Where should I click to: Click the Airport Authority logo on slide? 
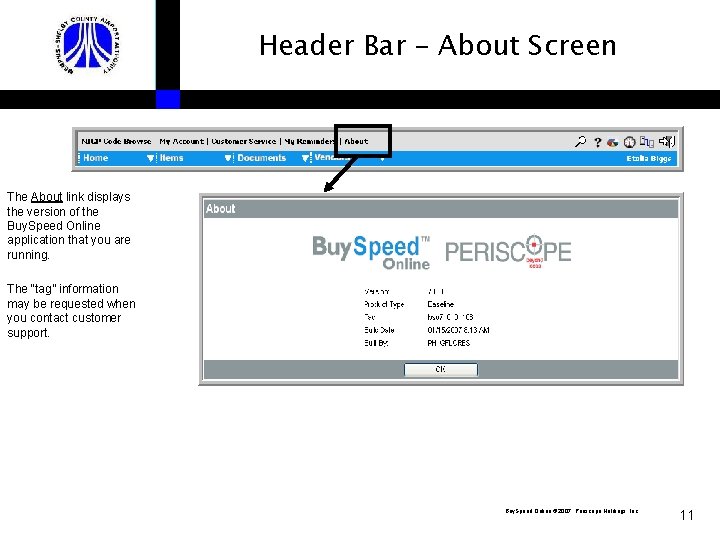[88, 45]
